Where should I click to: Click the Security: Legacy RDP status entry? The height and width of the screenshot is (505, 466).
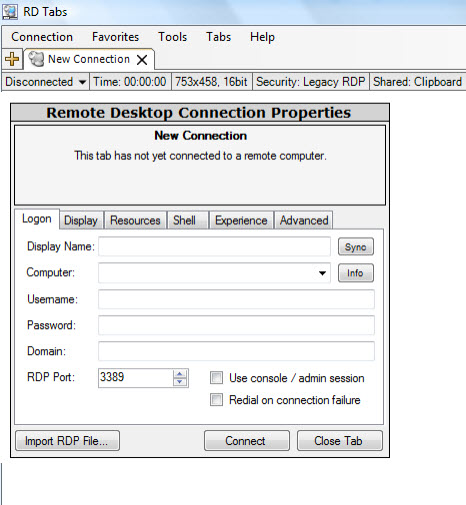pos(311,82)
